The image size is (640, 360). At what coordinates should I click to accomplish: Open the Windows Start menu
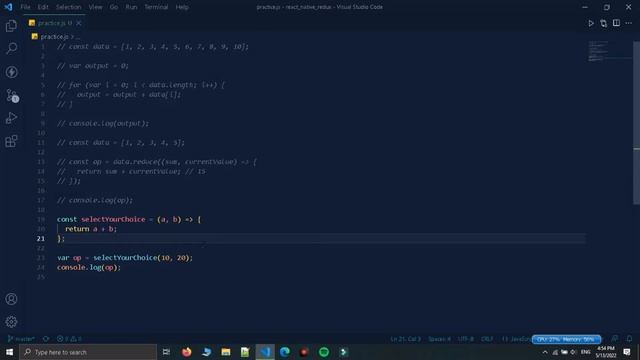(9, 352)
